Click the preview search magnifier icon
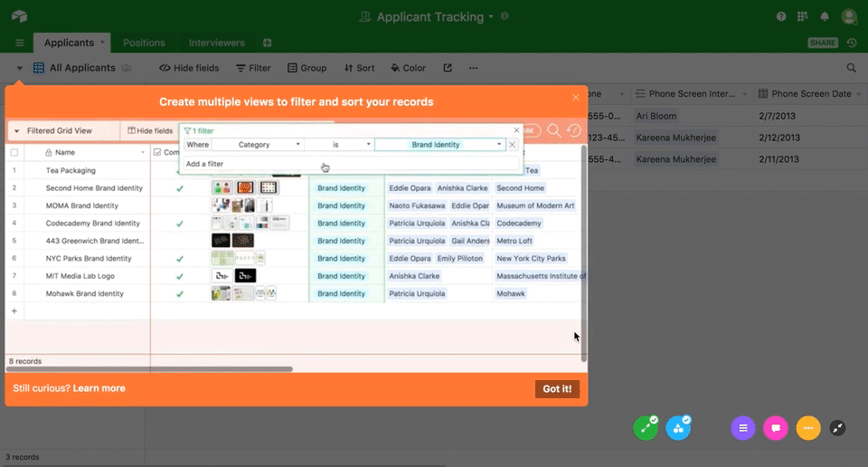The image size is (868, 467). tap(553, 130)
